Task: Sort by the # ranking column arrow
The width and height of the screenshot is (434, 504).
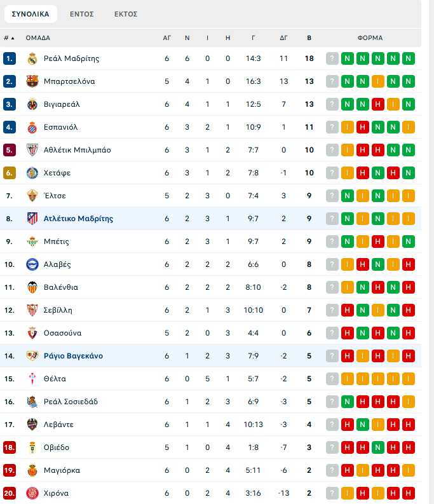Action: pyautogui.click(x=9, y=38)
